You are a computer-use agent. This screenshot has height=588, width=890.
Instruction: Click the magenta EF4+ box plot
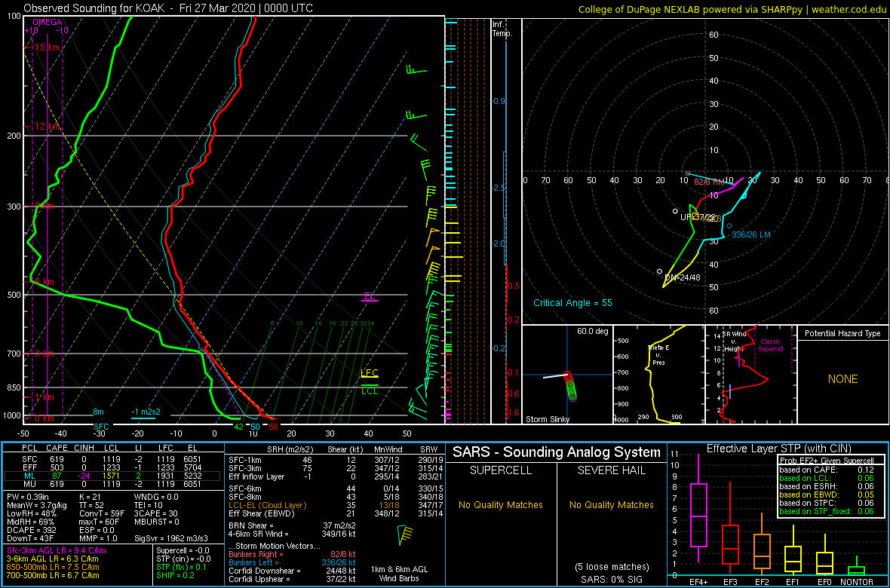pos(698,508)
